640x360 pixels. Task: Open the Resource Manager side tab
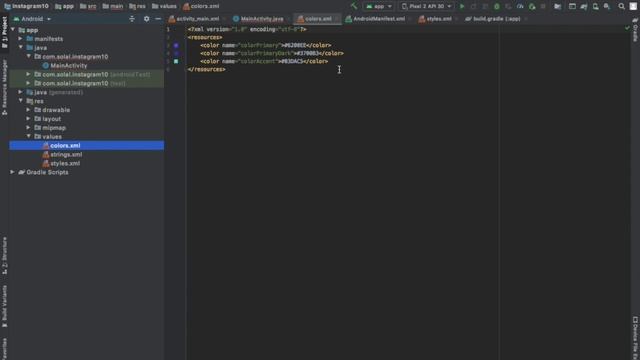(4, 87)
